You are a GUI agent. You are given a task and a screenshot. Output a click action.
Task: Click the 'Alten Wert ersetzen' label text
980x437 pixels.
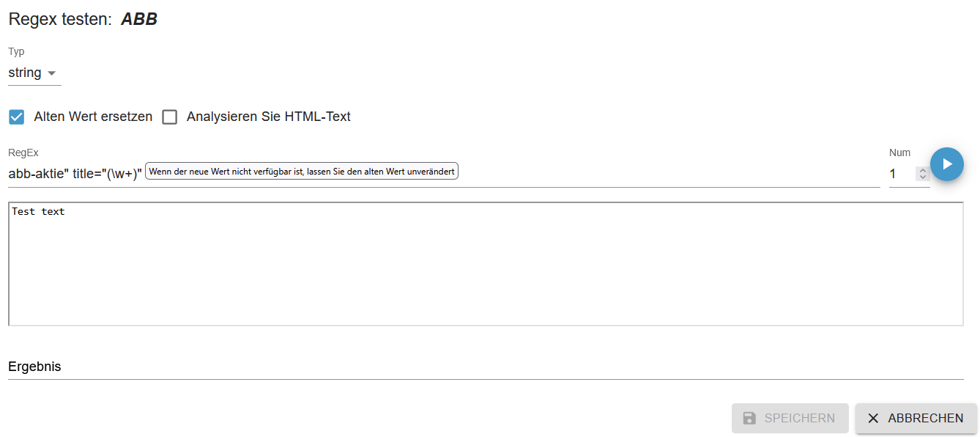pos(93,117)
